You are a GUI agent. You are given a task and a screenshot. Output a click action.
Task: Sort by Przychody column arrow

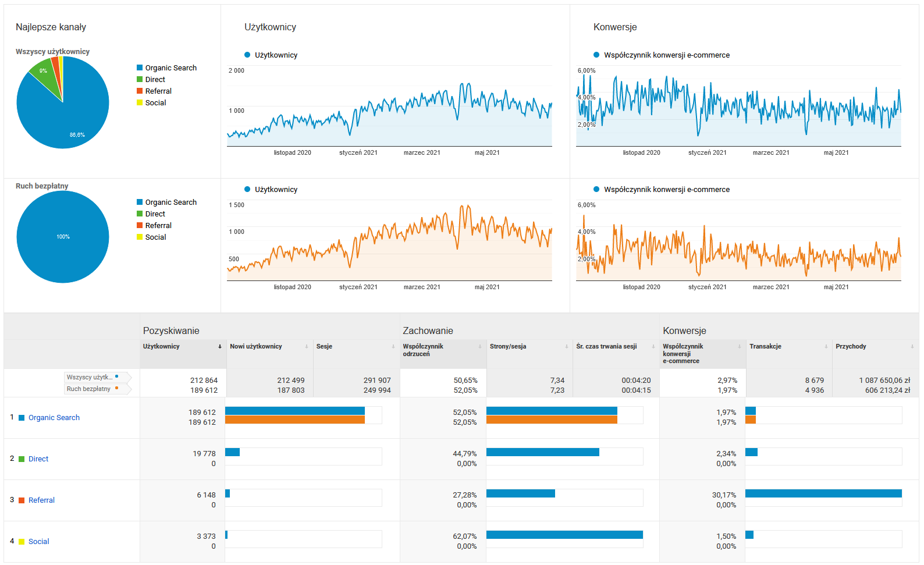(912, 347)
